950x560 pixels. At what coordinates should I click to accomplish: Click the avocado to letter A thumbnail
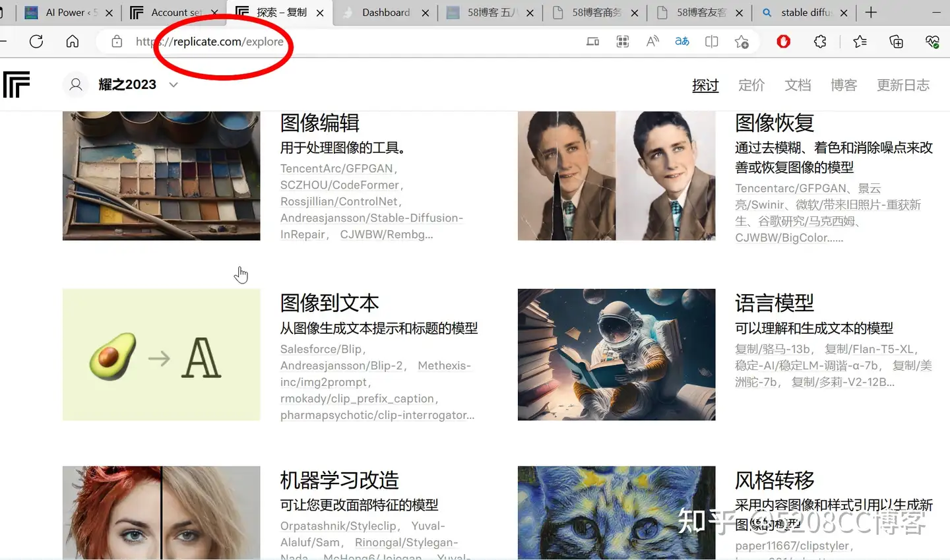[x=162, y=354]
